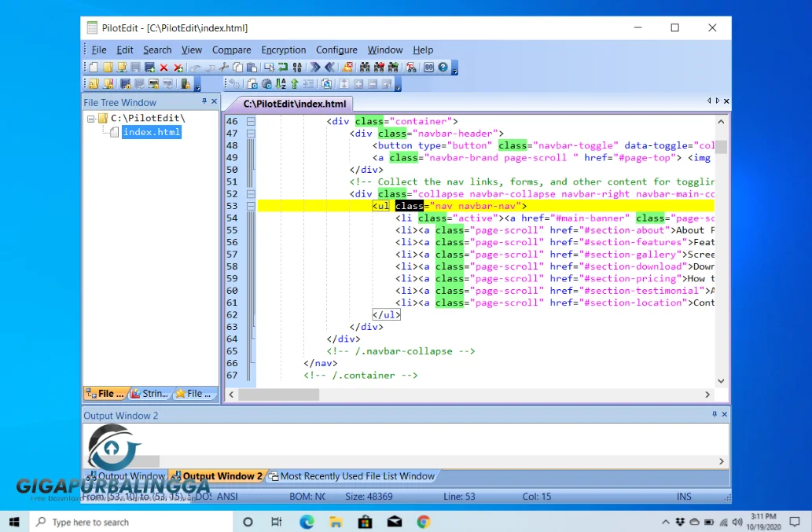Click the locked door icon in second toolbar

coord(186,84)
